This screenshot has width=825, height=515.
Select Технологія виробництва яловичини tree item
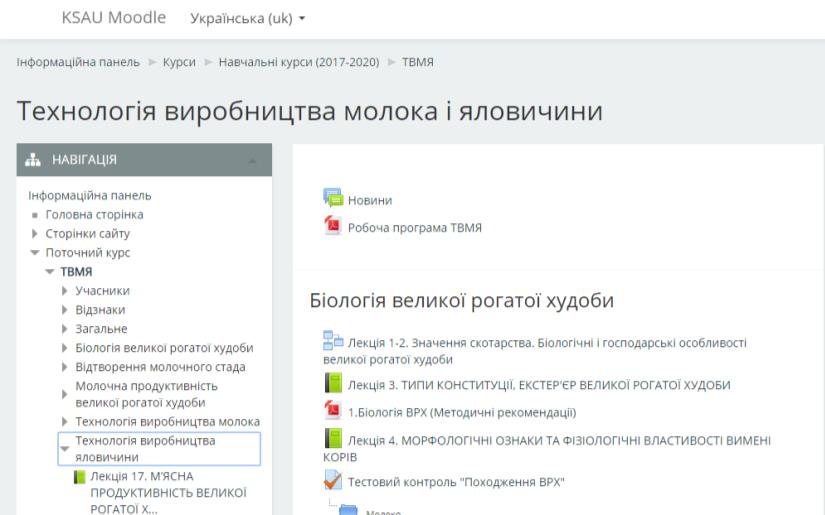pos(145,449)
